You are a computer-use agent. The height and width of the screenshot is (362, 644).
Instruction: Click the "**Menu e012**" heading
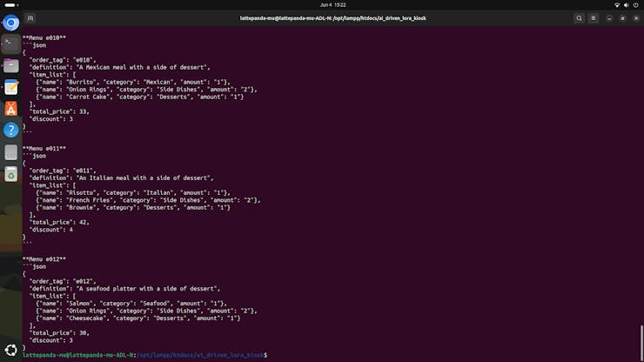(x=44, y=259)
